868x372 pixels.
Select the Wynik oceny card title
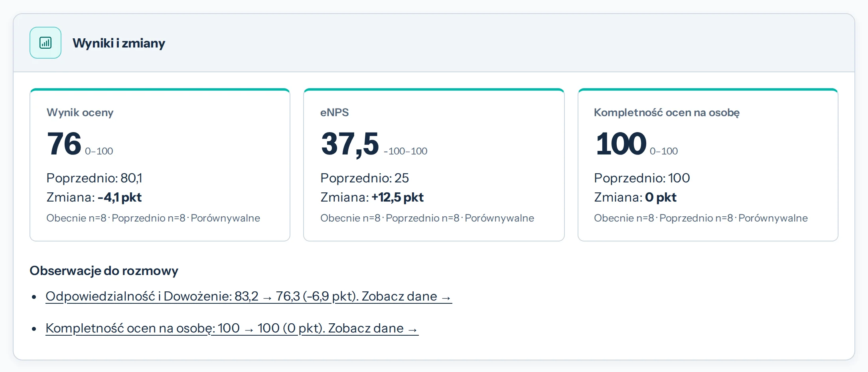[x=80, y=113]
